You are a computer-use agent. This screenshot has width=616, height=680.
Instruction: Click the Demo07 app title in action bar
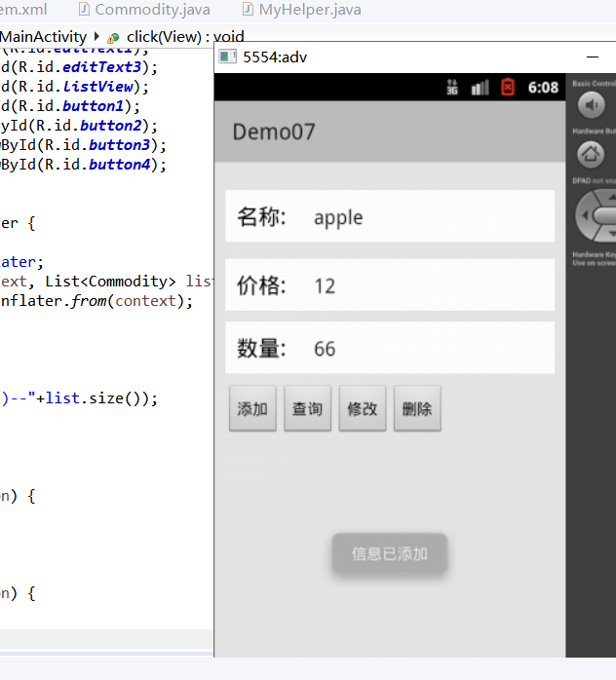(274, 132)
